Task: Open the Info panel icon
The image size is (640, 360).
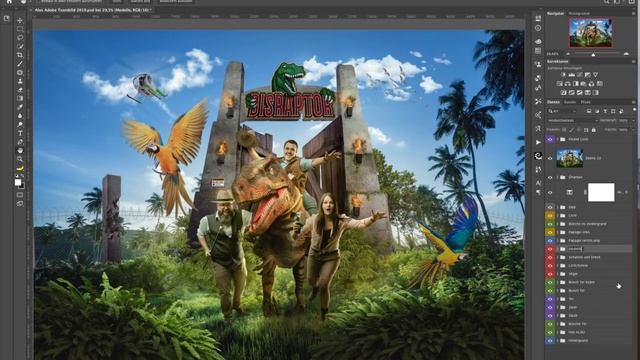Action: pyautogui.click(x=538, y=28)
